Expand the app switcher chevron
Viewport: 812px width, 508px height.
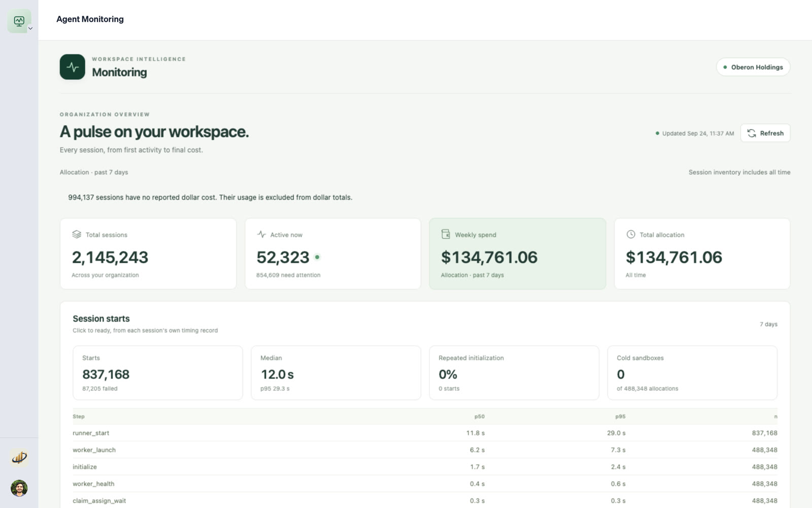pos(30,28)
